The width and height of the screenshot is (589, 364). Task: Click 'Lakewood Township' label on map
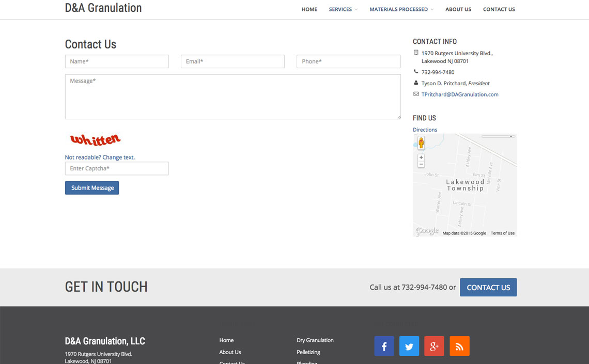465,185
